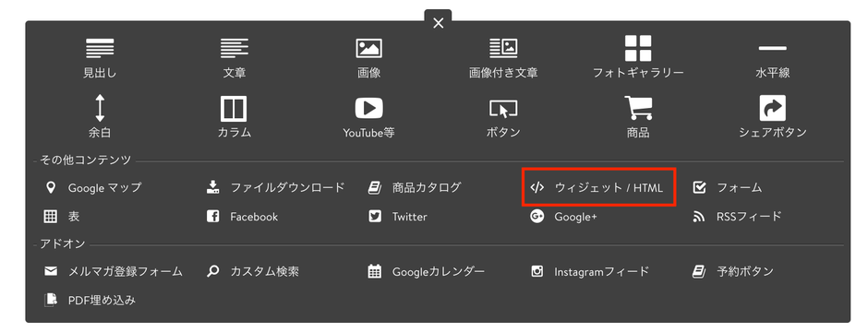Click the RSSフィード feed icon
The height and width of the screenshot is (332, 868).
point(699,217)
